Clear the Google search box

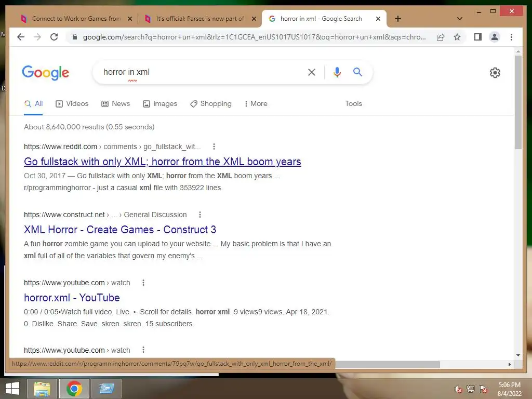point(312,72)
